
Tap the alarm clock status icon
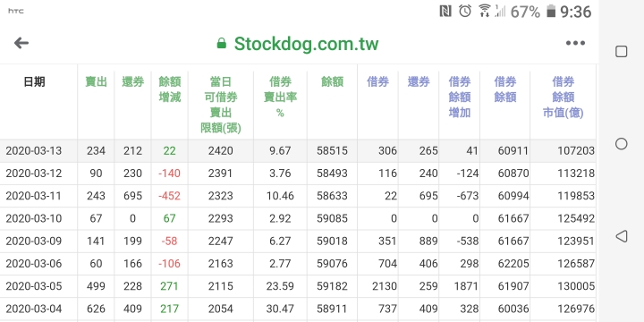(465, 11)
